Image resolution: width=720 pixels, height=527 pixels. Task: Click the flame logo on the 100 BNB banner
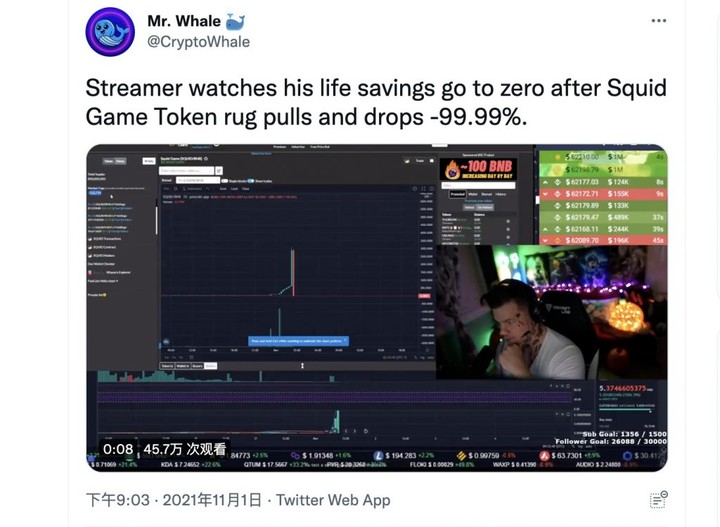(x=452, y=169)
